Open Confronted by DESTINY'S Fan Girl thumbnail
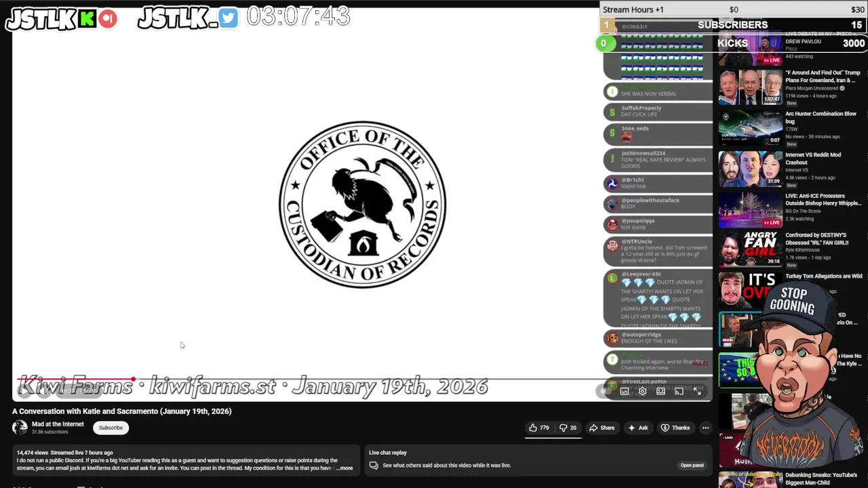868x488 pixels. (x=750, y=249)
